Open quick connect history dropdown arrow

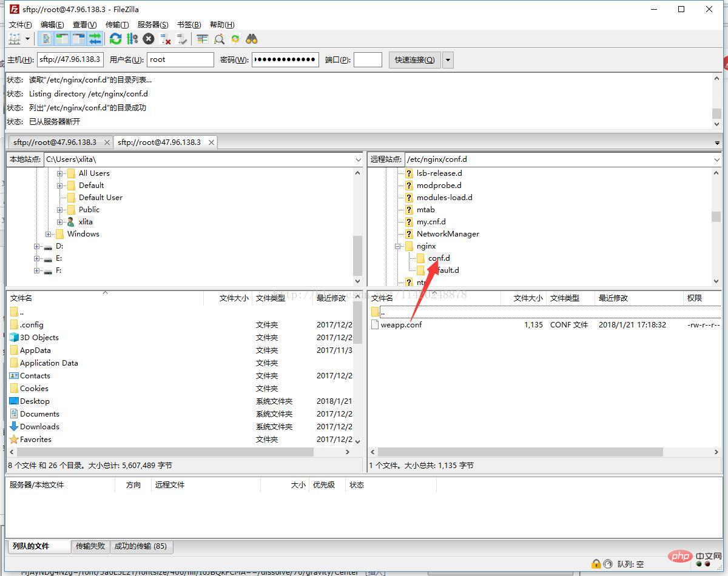[x=448, y=59]
